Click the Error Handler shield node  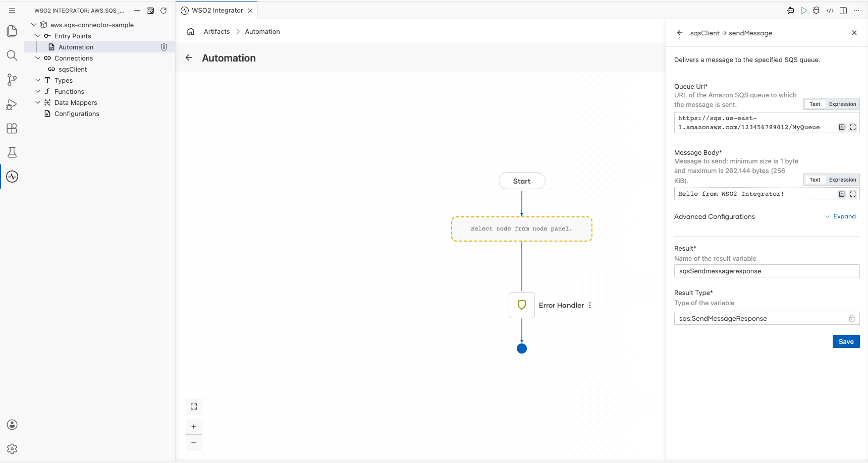[522, 305]
